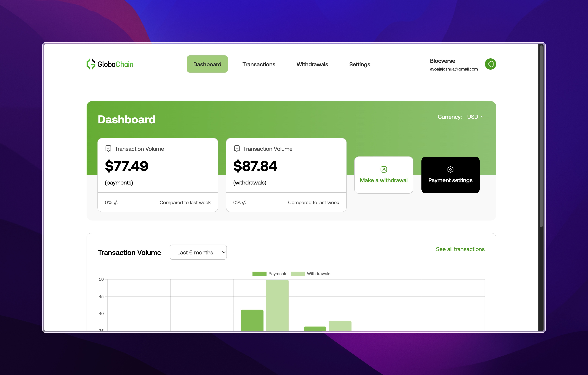Click receipt icon on payments Transaction Volume card
The width and height of the screenshot is (588, 375).
pos(108,149)
